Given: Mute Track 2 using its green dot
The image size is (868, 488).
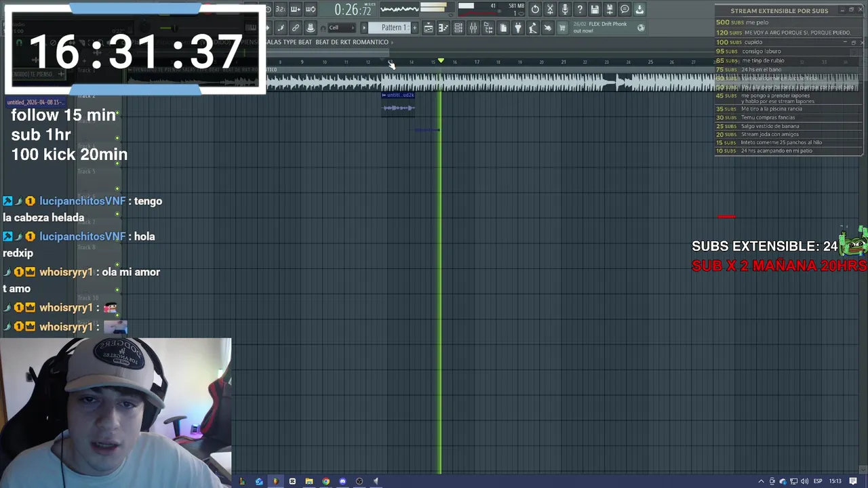Looking at the screenshot, I should click(117, 113).
